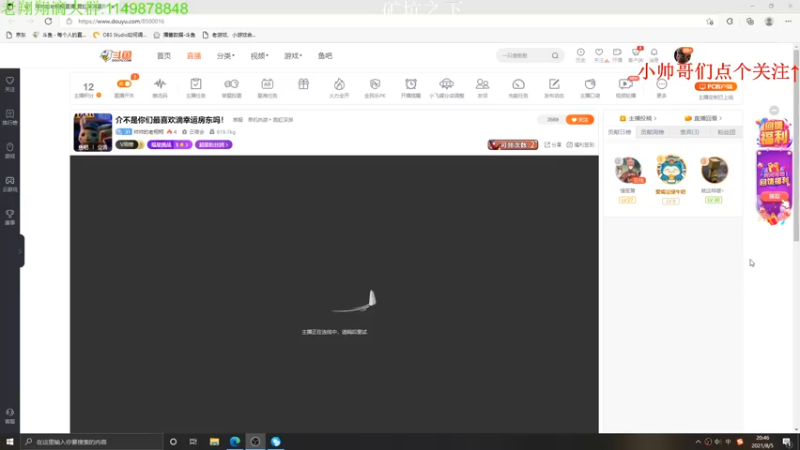800x450 pixels.
Task: Click the video camera settings icon in toolbar
Action: coord(231,84)
